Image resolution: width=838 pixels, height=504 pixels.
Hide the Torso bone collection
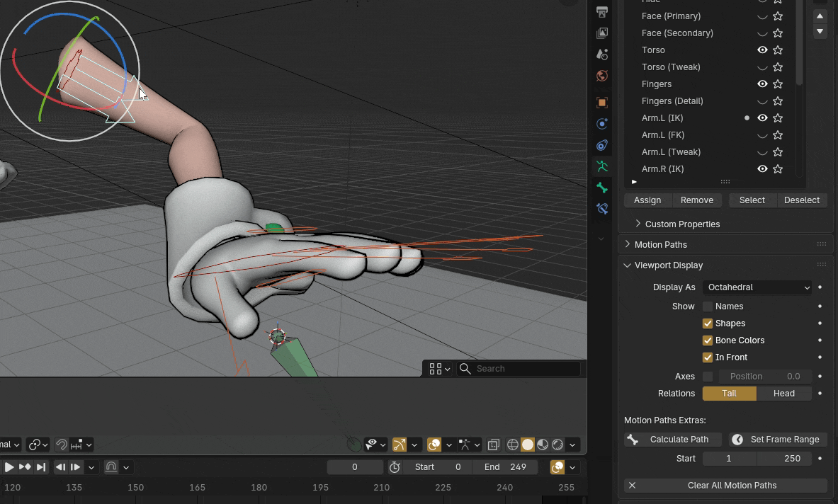[763, 50]
